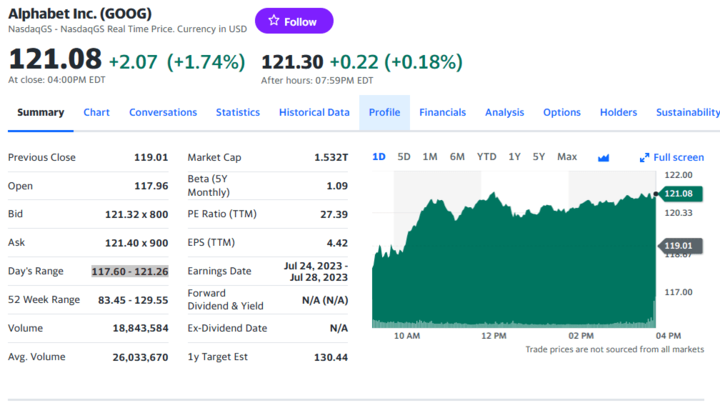Click the star icon in Follow button
The image size is (720, 413).
274,21
